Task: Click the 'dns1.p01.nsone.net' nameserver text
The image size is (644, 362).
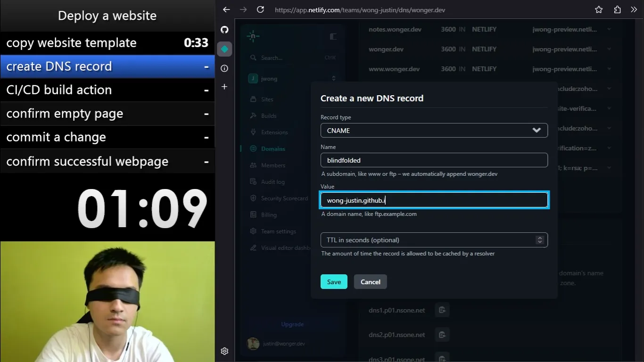Action: pyautogui.click(x=397, y=310)
